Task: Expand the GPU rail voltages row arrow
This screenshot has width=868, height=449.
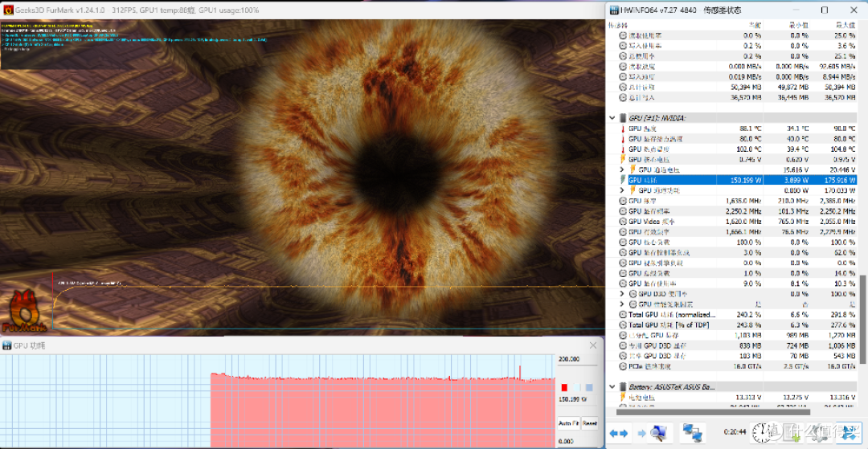Action: pos(621,169)
